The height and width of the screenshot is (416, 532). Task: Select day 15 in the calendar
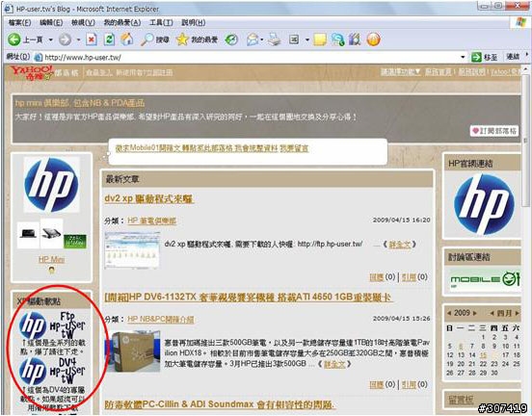(x=483, y=355)
